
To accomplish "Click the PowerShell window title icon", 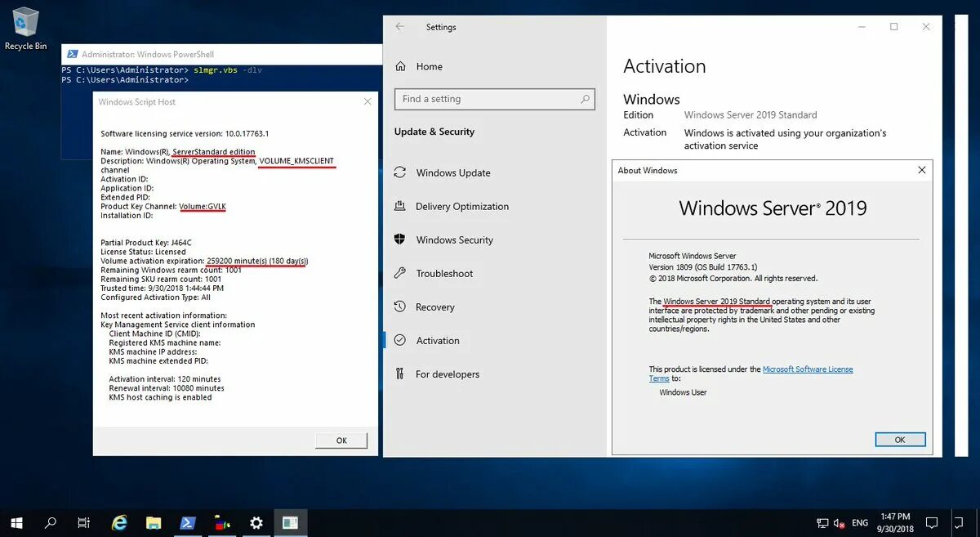I will coord(71,55).
